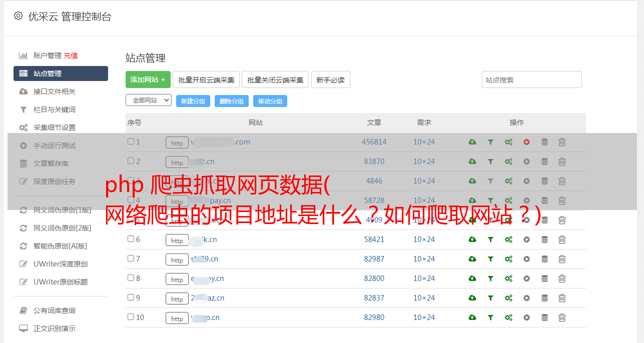This screenshot has width=644, height=343.
Task: Open UWriter深度原创 in the sidebar
Action: [x=61, y=264]
